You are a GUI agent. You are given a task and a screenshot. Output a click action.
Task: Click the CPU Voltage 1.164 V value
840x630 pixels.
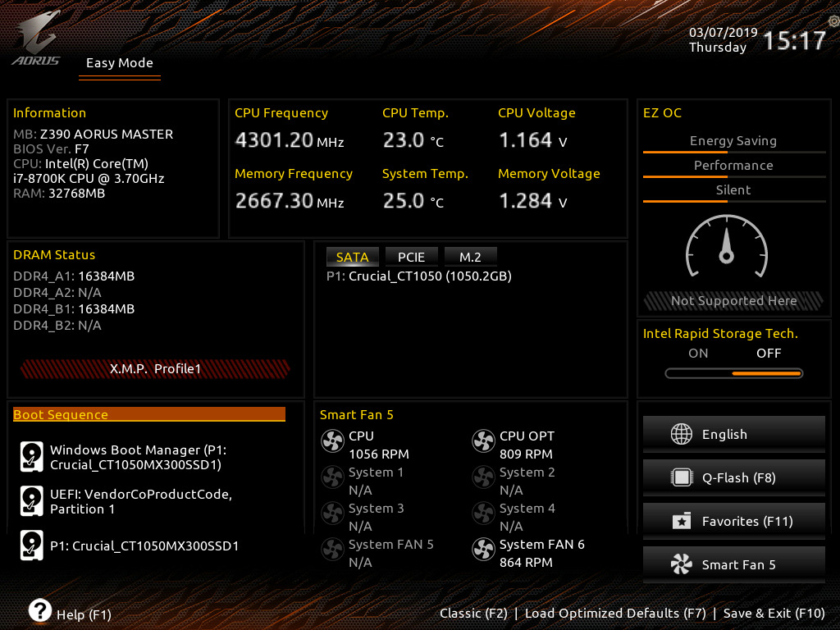(532, 140)
